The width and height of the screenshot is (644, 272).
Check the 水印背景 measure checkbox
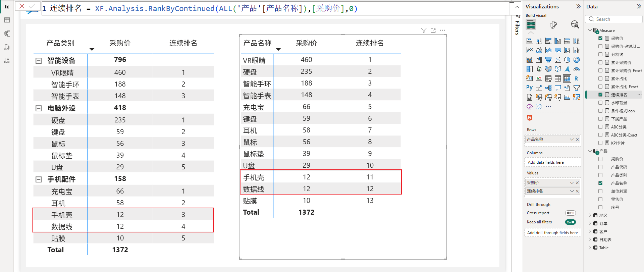(x=600, y=103)
